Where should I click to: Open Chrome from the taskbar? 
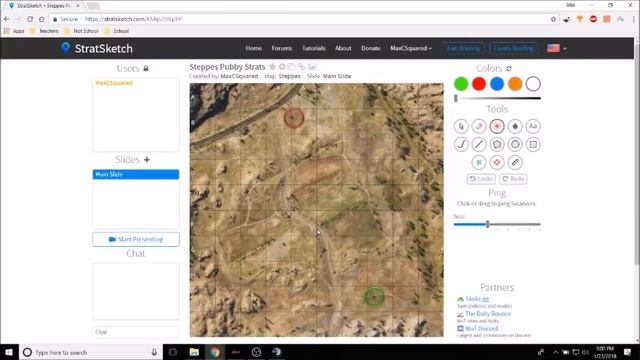[215, 352]
